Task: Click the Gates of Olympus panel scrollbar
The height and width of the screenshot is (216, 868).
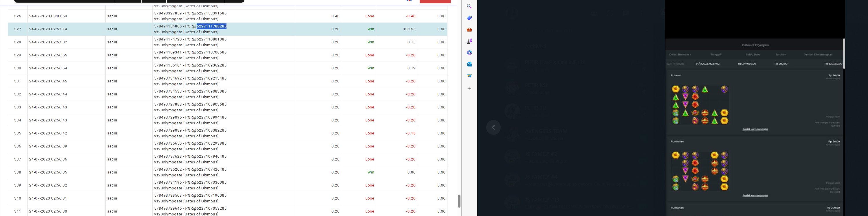Action: (x=844, y=53)
